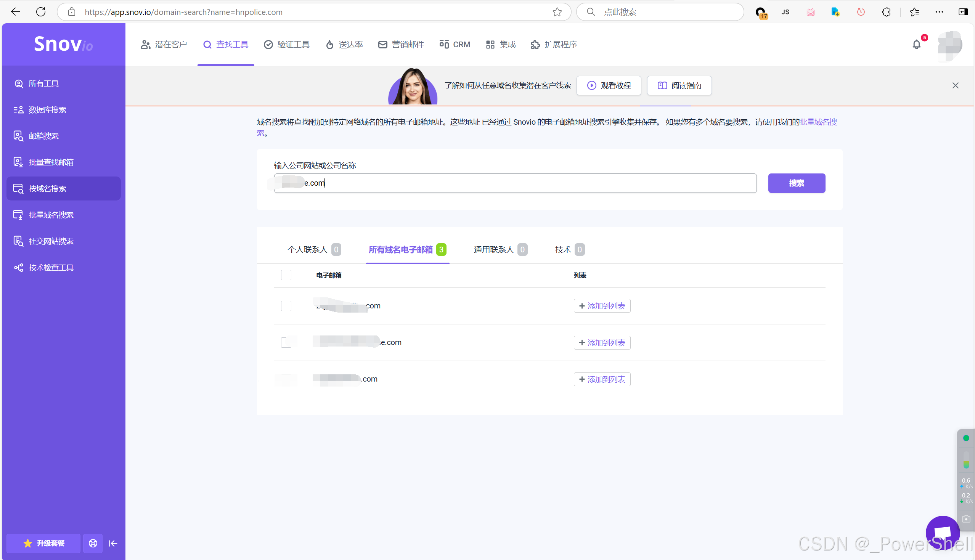
Task: Check the first email row checkbox
Action: (286, 306)
